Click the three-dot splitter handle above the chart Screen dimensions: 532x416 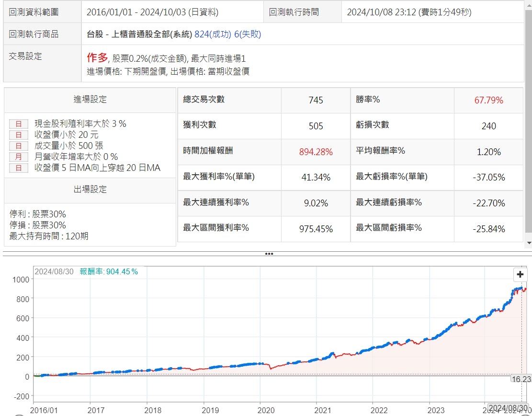(x=269, y=254)
